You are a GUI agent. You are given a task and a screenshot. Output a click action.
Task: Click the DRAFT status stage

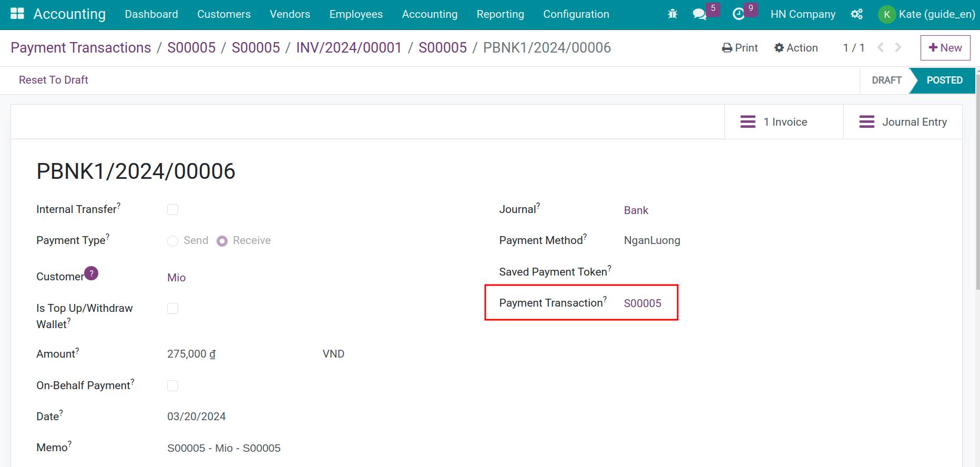coord(886,80)
